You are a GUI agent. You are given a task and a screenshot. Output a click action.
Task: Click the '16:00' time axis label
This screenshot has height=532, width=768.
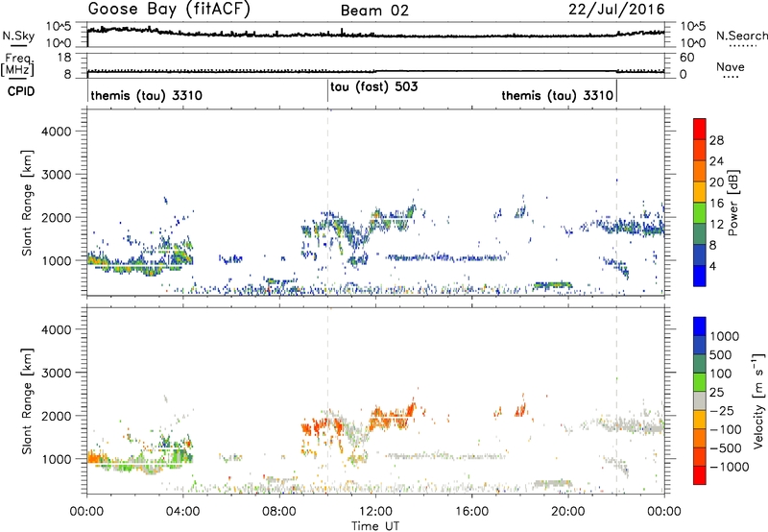pos(471,512)
